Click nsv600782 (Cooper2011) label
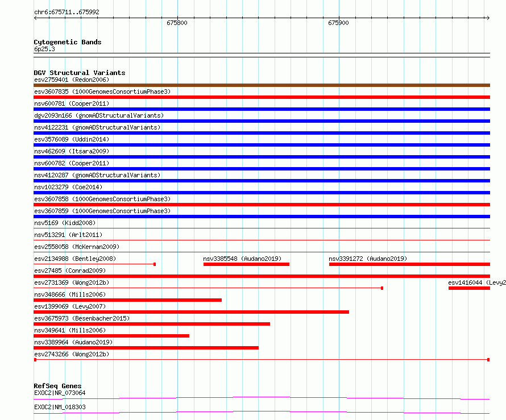 point(72,163)
